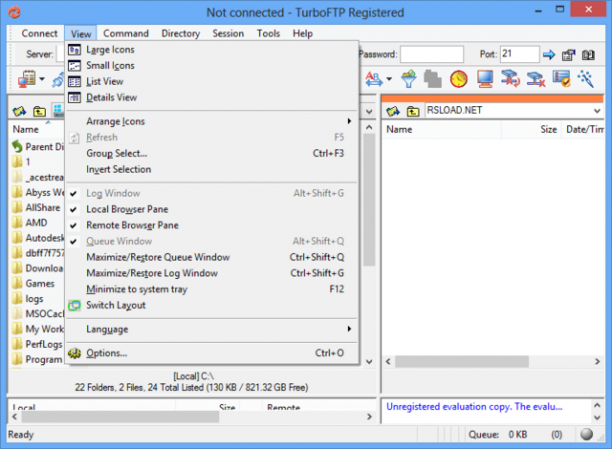Click the Password input field

pos(432,54)
